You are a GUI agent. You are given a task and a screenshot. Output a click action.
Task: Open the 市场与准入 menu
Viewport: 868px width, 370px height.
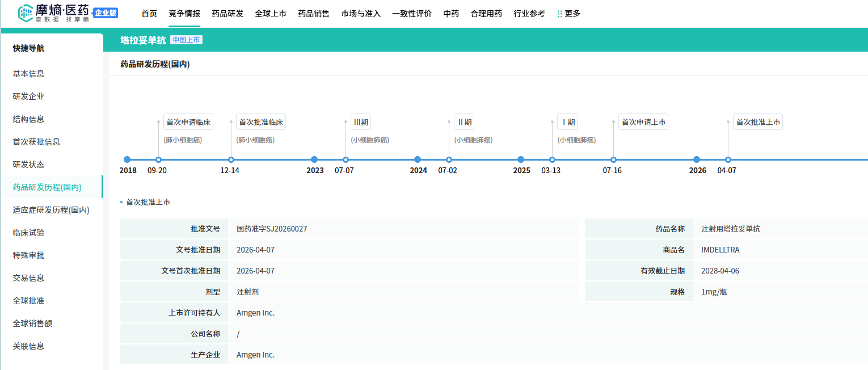(361, 14)
